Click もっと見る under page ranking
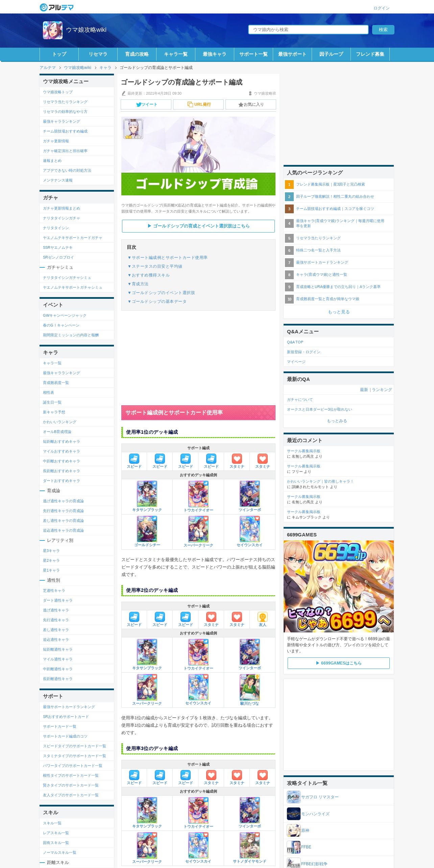Screen dimensions: 434x868 pos(339,312)
